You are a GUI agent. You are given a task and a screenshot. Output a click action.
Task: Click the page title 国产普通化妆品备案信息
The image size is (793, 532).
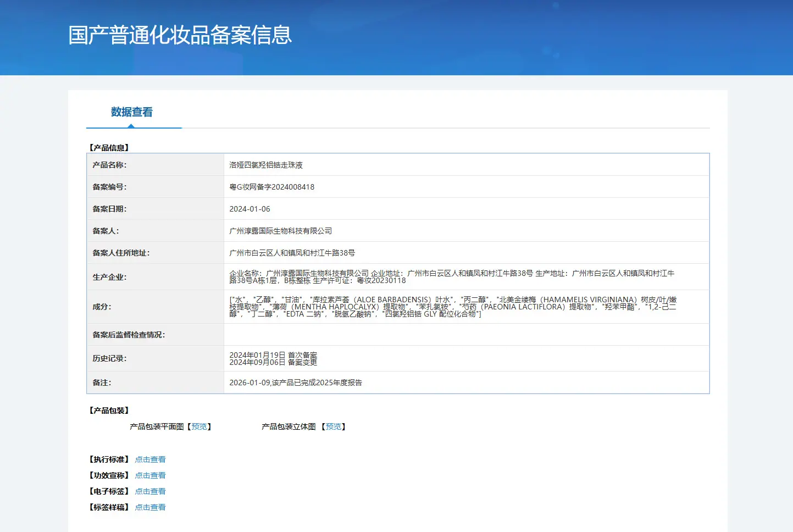coord(180,35)
